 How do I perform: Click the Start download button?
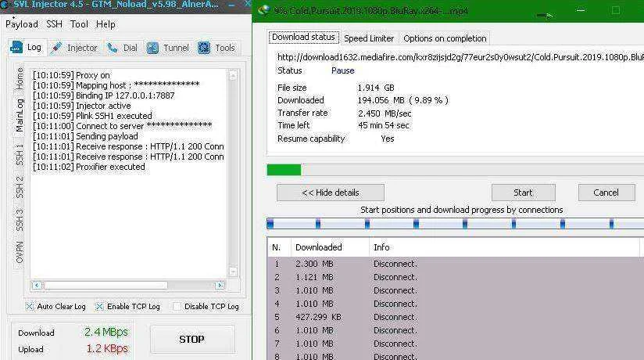click(524, 193)
